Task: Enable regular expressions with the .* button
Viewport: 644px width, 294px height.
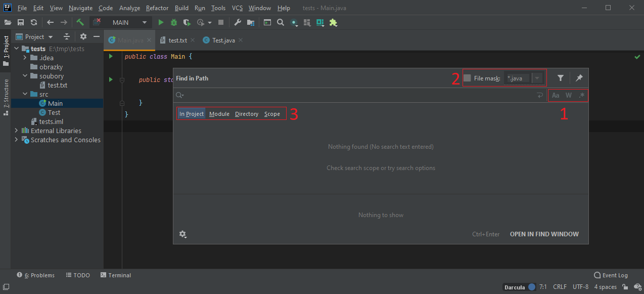Action: (x=581, y=95)
